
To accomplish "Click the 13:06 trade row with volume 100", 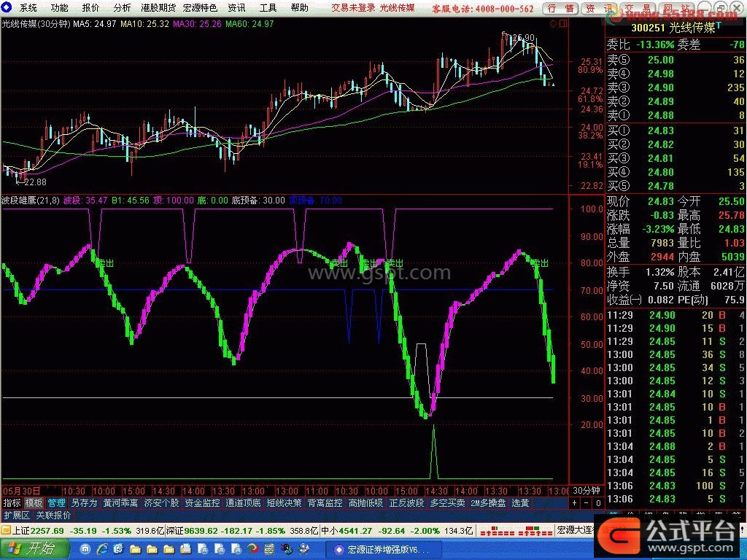I will (675, 486).
